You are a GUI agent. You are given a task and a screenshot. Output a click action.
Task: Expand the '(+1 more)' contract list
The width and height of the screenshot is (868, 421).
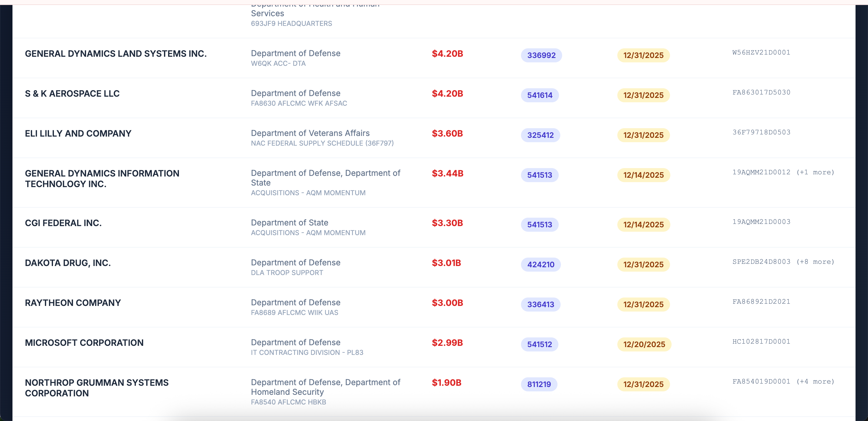tap(815, 172)
